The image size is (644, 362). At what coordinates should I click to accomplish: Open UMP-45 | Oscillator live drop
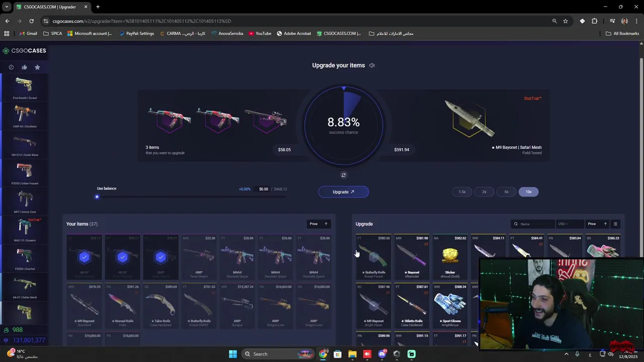click(24, 116)
